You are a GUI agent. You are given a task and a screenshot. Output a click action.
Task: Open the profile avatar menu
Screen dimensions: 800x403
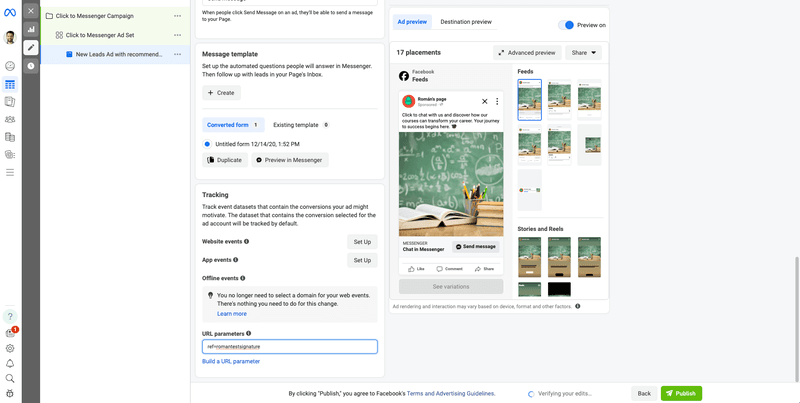(10, 37)
